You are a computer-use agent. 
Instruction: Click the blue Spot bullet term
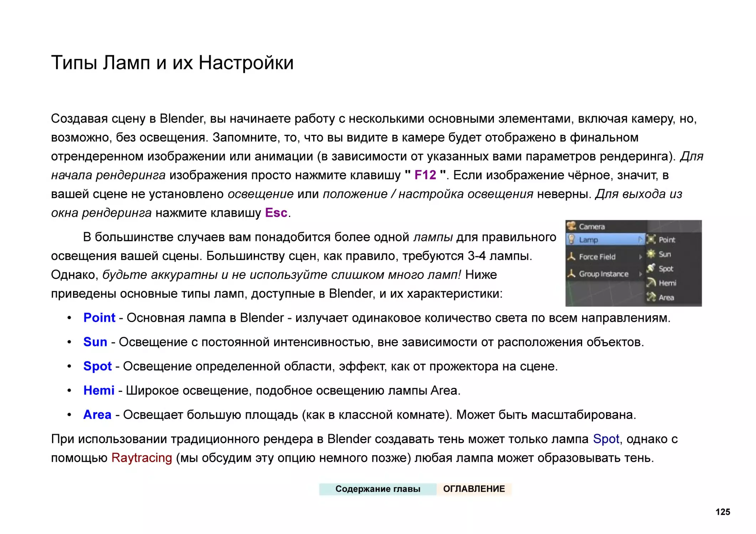pos(97,366)
